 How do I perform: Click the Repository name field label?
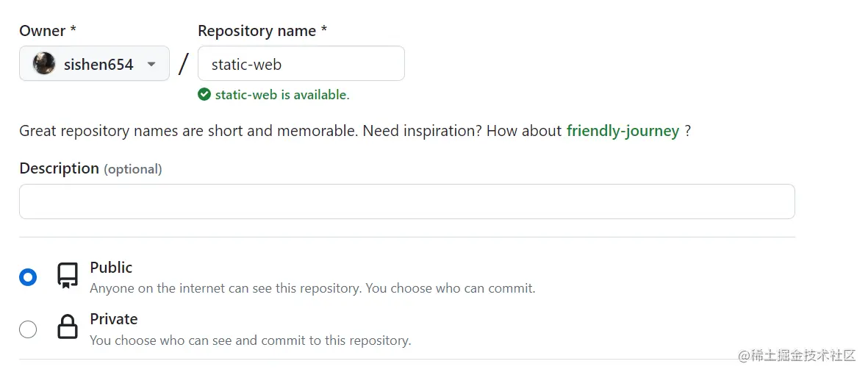tap(262, 31)
